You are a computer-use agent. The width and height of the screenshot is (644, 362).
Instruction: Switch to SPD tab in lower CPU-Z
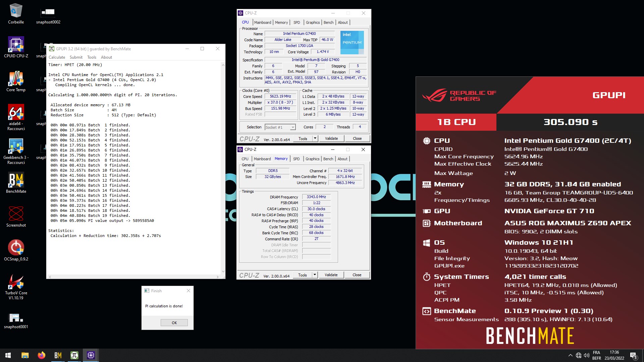point(297,159)
